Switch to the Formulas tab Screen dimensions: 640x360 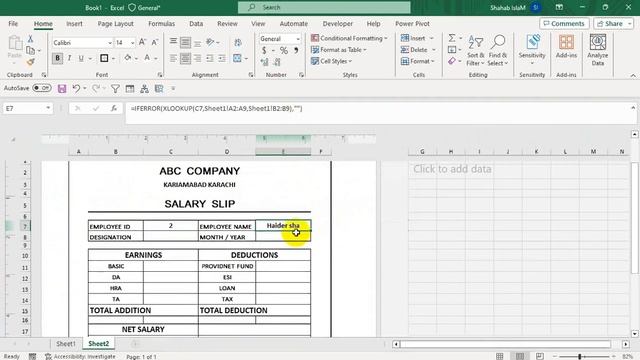pos(161,24)
